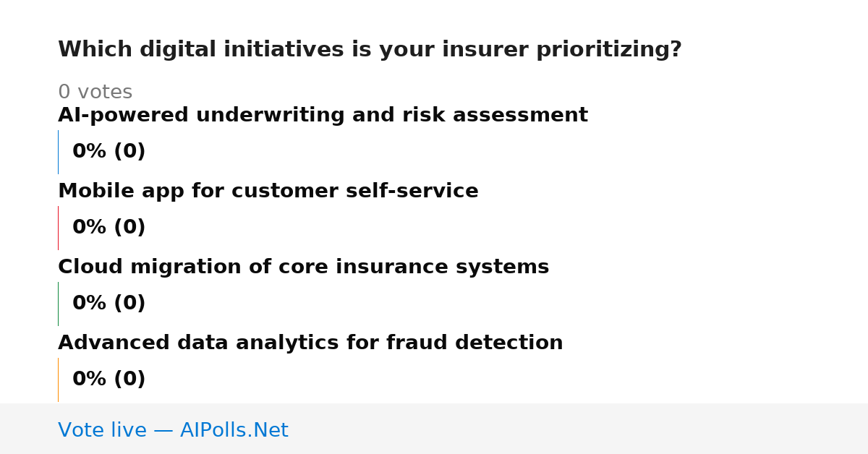Click the 0 votes counter text
The height and width of the screenshot is (454, 868).
point(95,93)
